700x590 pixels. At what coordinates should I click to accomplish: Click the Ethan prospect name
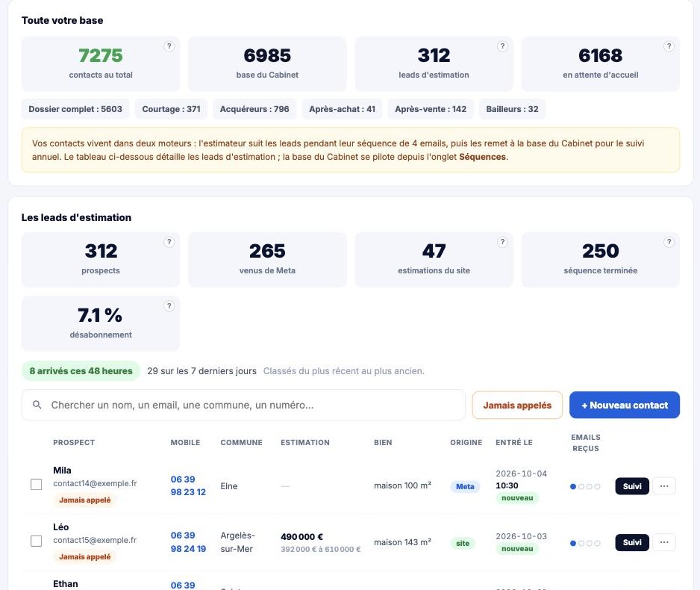click(x=66, y=584)
